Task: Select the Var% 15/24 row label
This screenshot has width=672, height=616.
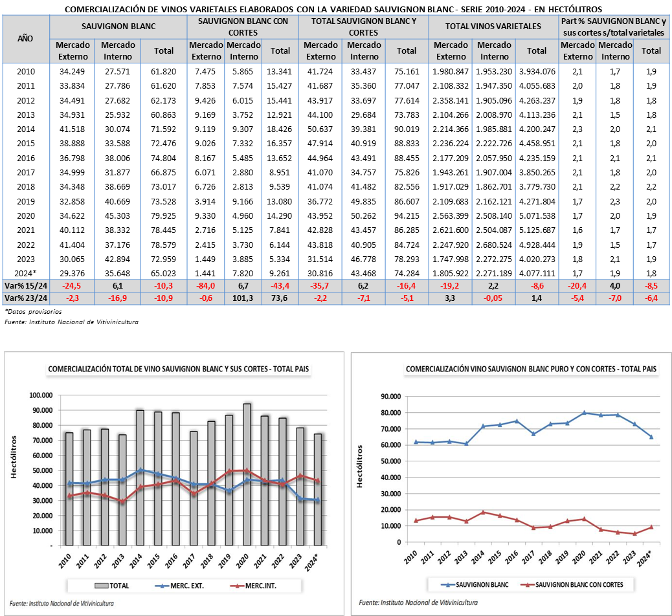Action: [26, 286]
